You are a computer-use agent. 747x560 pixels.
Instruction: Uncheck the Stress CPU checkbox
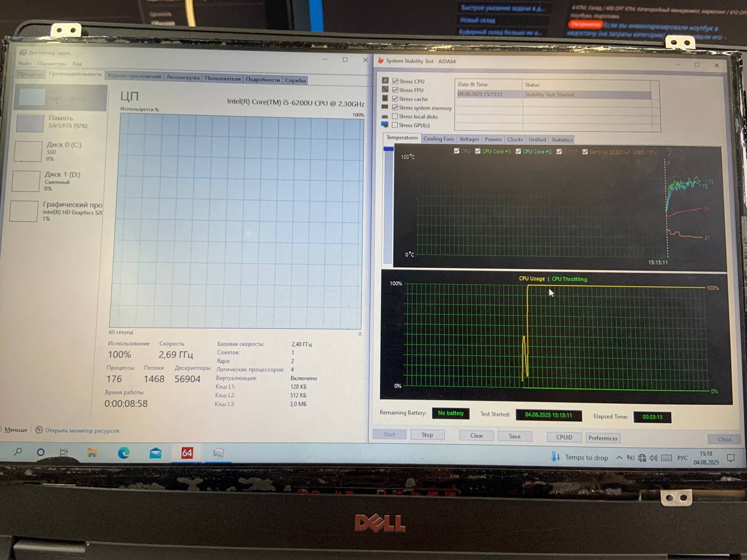coord(396,81)
